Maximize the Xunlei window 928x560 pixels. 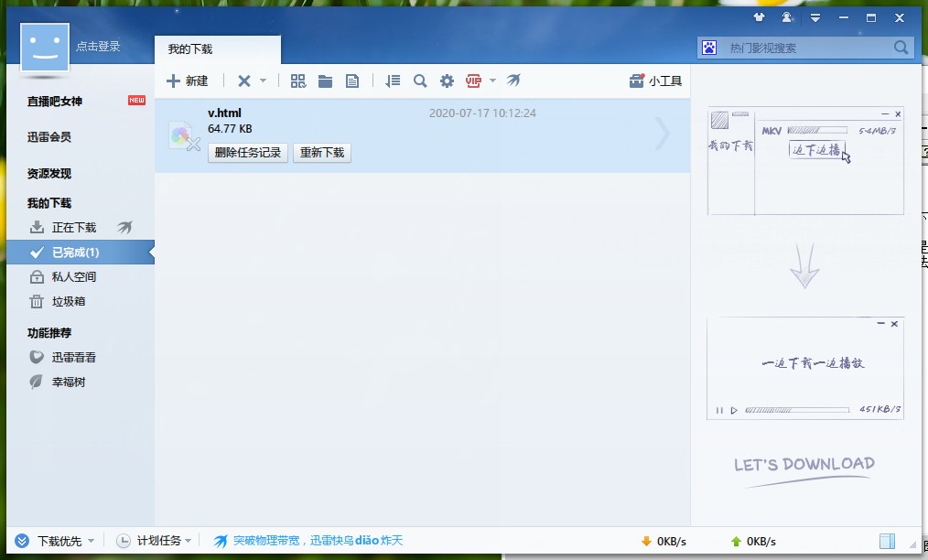871,17
